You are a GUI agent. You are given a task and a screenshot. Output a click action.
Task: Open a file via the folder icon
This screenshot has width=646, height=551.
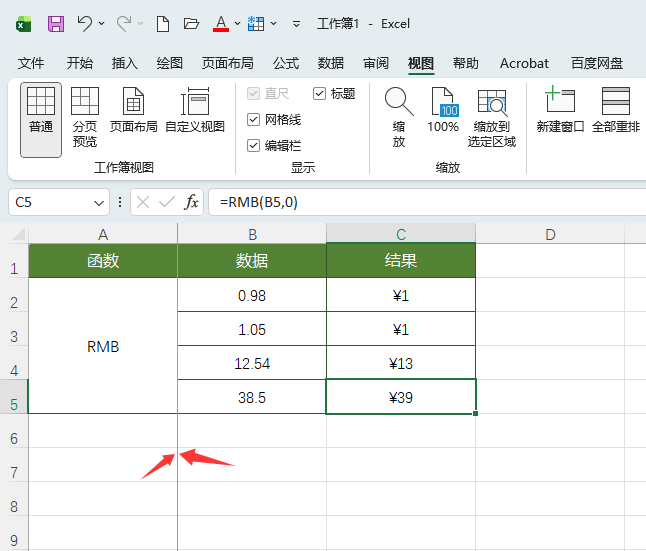click(191, 24)
